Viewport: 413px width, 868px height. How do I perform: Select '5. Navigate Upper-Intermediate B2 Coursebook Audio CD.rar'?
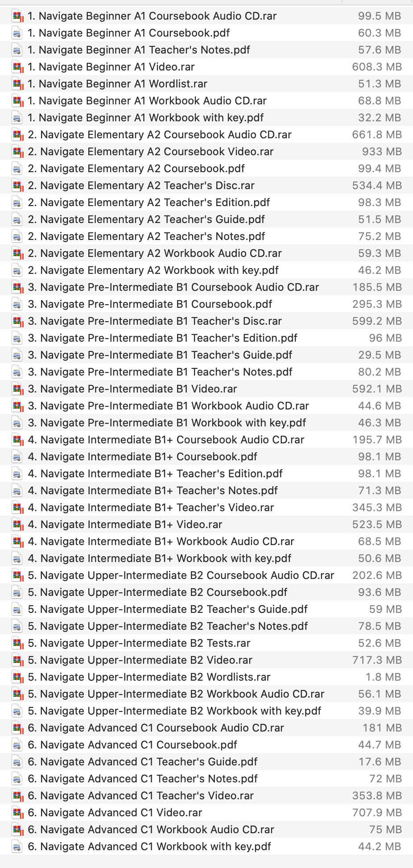[x=181, y=575]
